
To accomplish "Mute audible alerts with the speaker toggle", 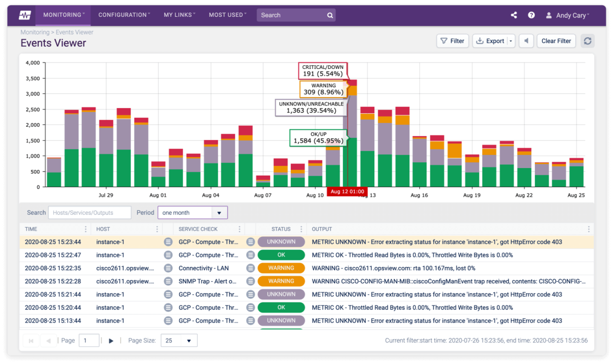I will 526,41.
